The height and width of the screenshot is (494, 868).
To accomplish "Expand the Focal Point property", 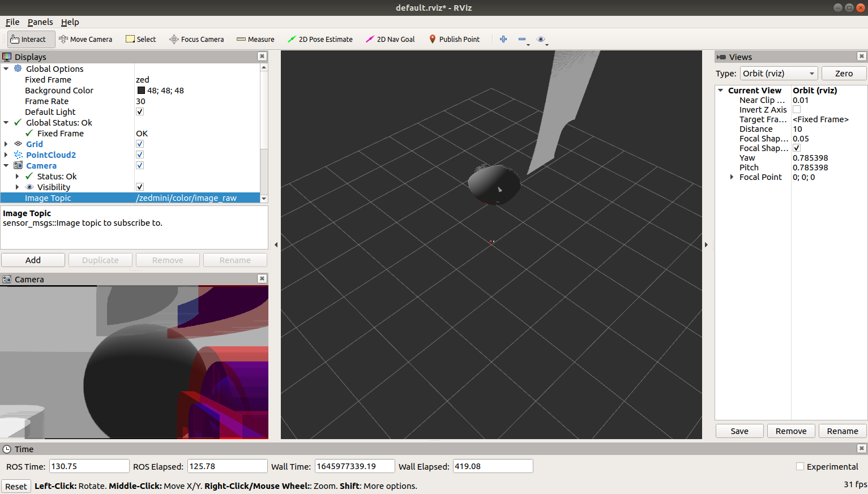I will 732,177.
